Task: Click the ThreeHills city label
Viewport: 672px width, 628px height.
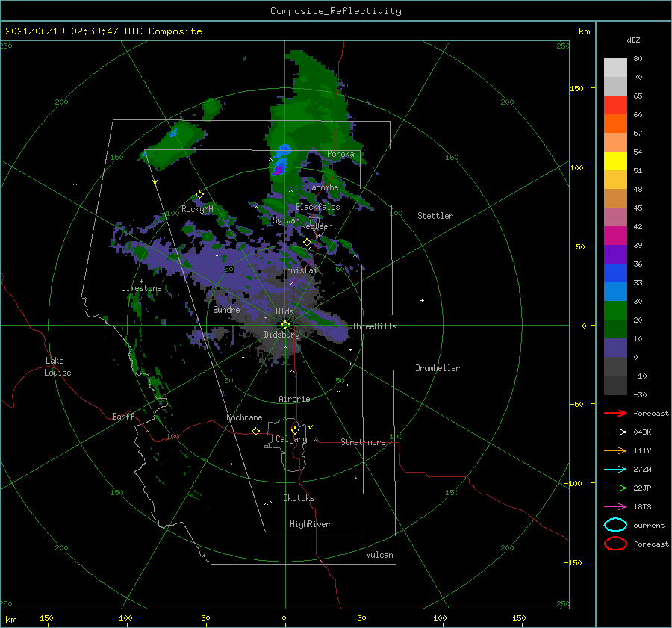Action: tap(374, 326)
